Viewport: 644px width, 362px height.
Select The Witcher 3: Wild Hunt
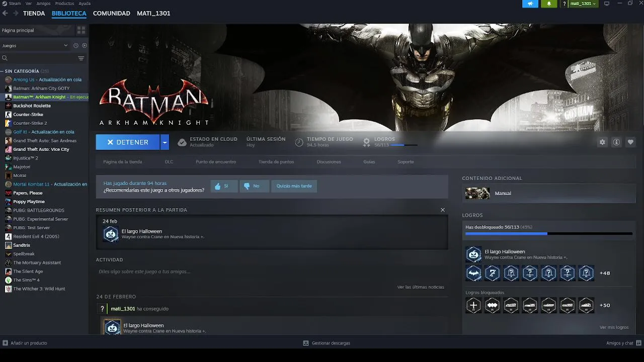[44, 289]
